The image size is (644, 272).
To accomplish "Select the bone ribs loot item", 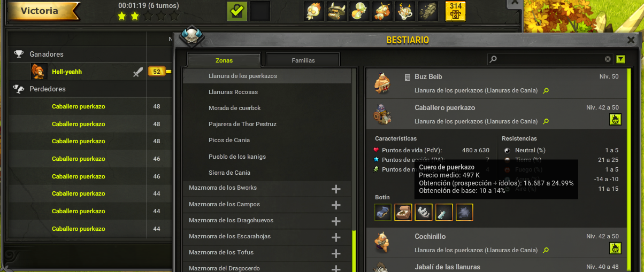I will coord(424,212).
